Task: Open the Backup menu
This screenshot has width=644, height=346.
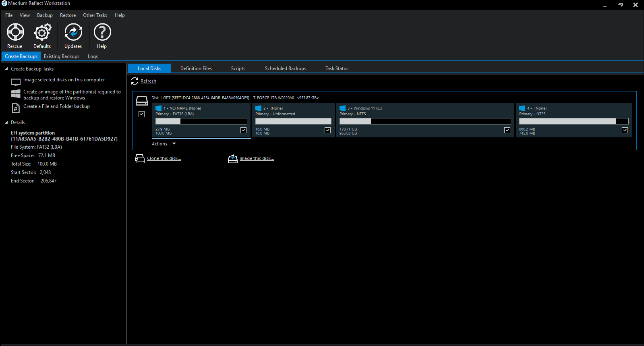Action: click(x=45, y=15)
